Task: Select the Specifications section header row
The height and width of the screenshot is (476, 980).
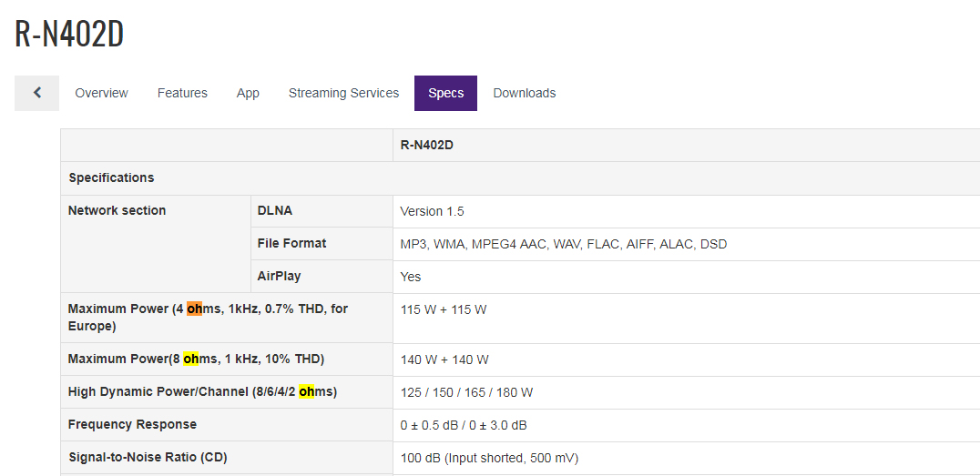Action: point(111,177)
